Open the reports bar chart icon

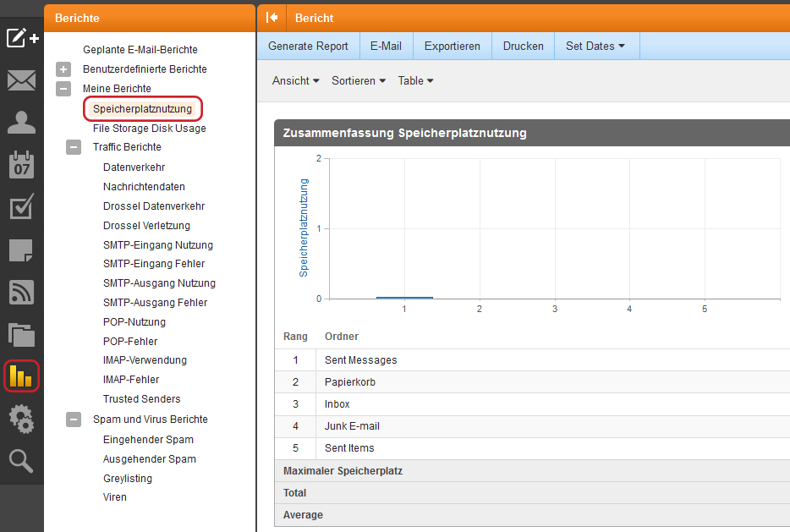21,376
